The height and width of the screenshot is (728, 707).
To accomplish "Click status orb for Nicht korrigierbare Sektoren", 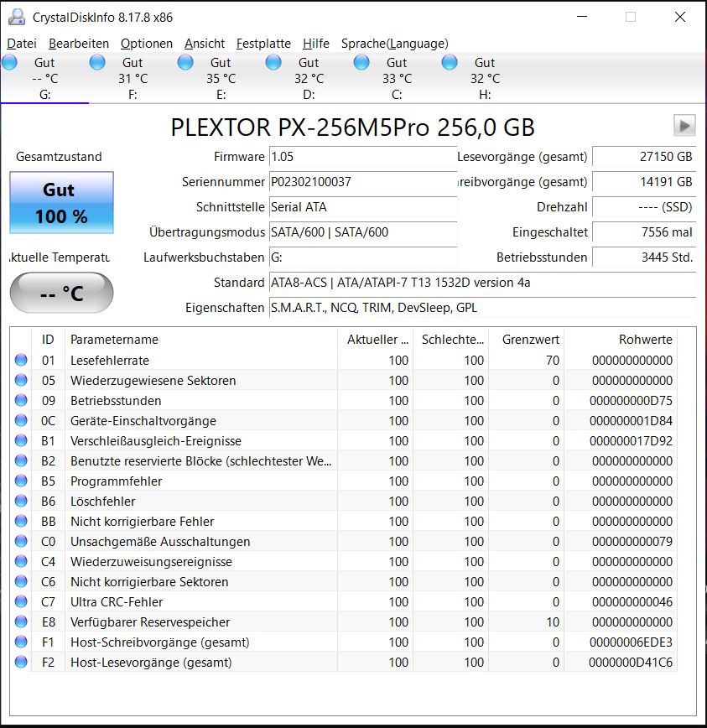I will (x=21, y=581).
